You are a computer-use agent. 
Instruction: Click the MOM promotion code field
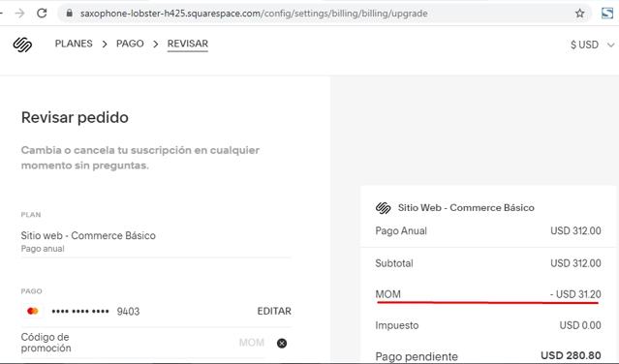252,343
